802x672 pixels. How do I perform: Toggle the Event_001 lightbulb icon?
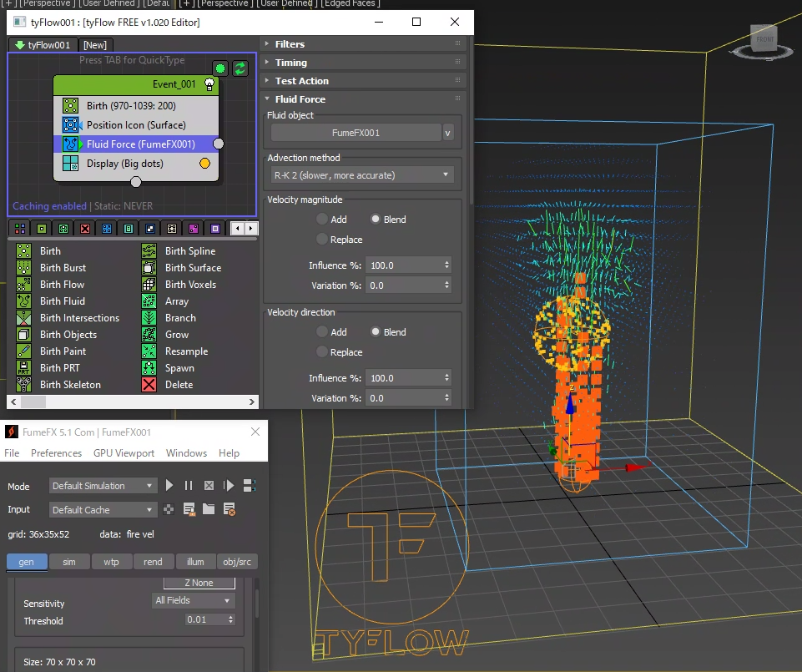[x=209, y=84]
